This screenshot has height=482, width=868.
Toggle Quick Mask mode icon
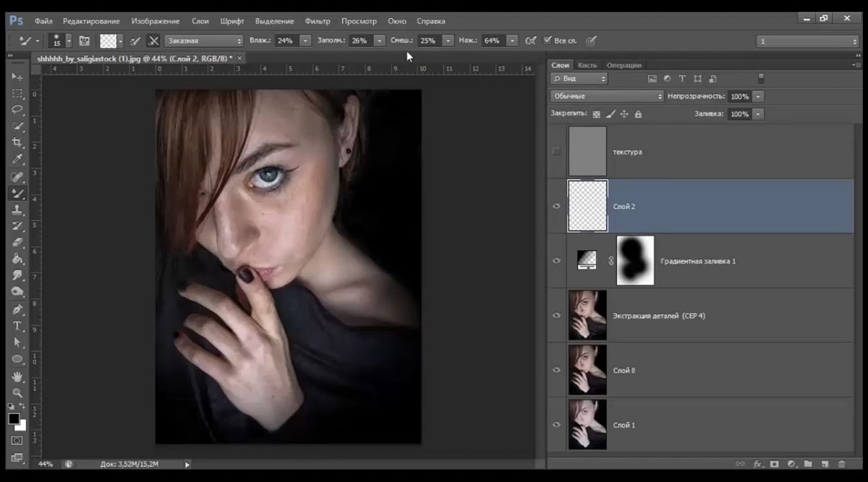(17, 440)
